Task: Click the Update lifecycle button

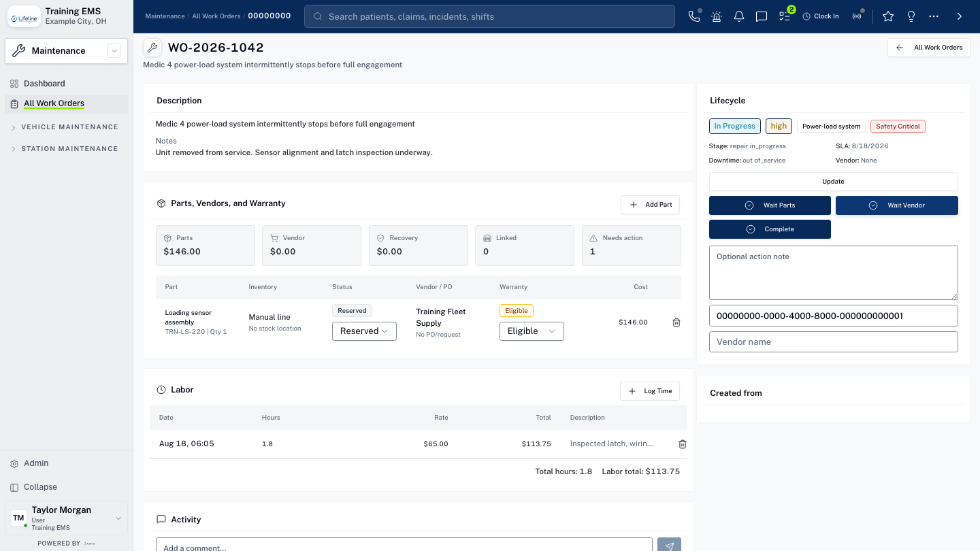Action: [833, 182]
